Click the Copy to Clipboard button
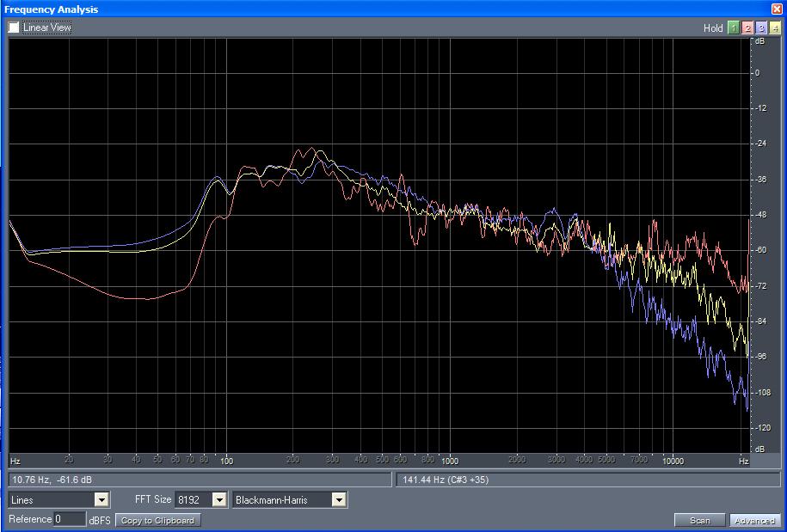Image resolution: width=787 pixels, height=532 pixels. [x=157, y=520]
